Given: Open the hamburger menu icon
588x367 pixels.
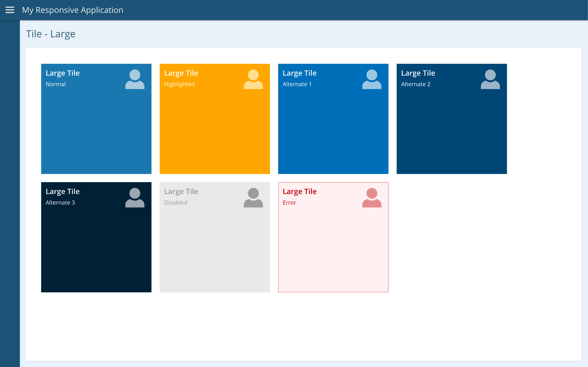Looking at the screenshot, I should tap(10, 10).
